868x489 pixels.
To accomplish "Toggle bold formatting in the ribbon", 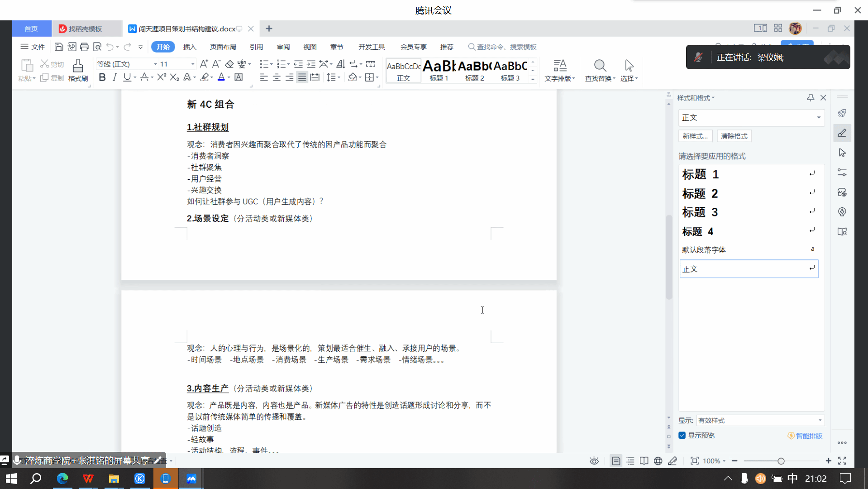I will pyautogui.click(x=102, y=77).
